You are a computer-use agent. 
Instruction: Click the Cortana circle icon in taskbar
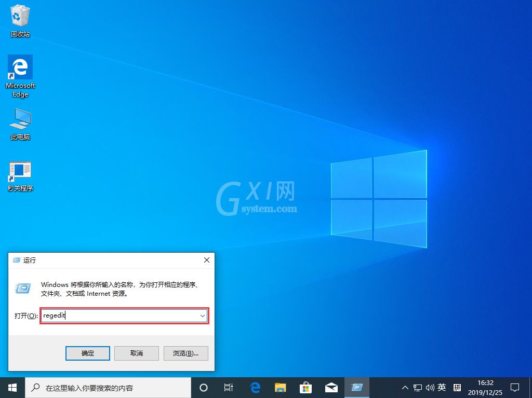pos(204,388)
